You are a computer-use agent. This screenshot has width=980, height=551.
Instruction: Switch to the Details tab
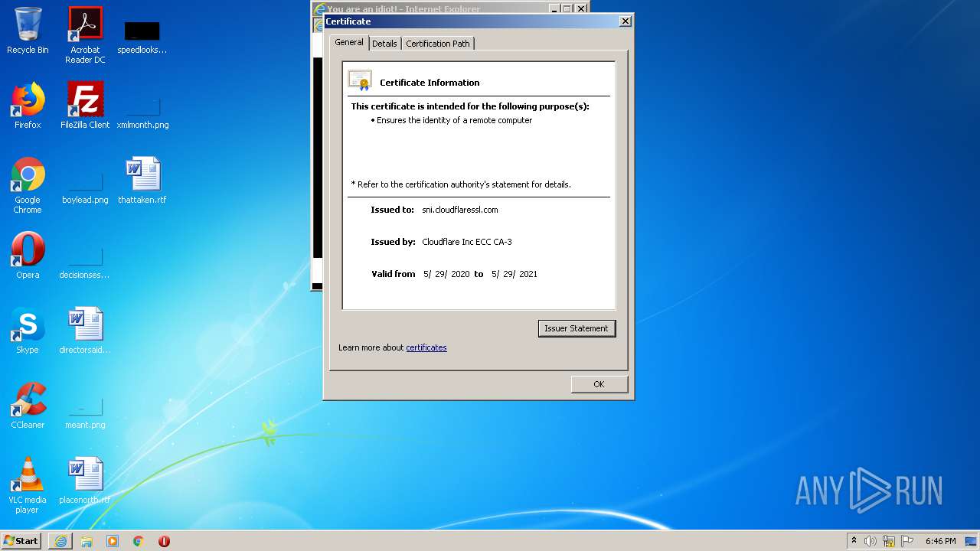click(x=384, y=44)
